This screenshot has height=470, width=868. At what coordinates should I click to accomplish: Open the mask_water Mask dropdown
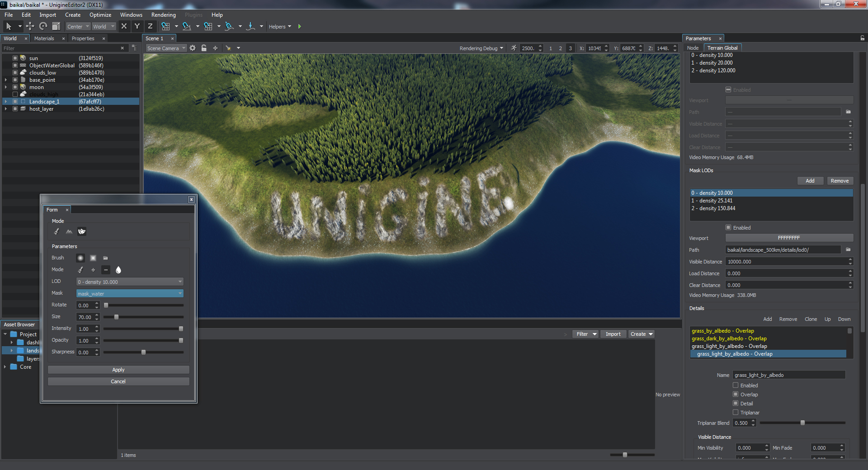pyautogui.click(x=130, y=294)
